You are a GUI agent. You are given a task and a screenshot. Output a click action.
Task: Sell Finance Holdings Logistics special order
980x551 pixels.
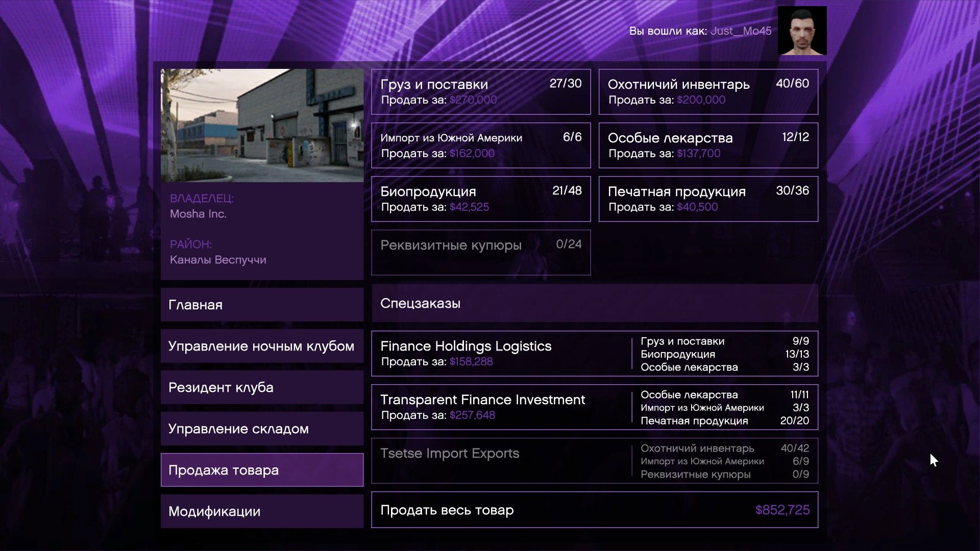point(595,354)
